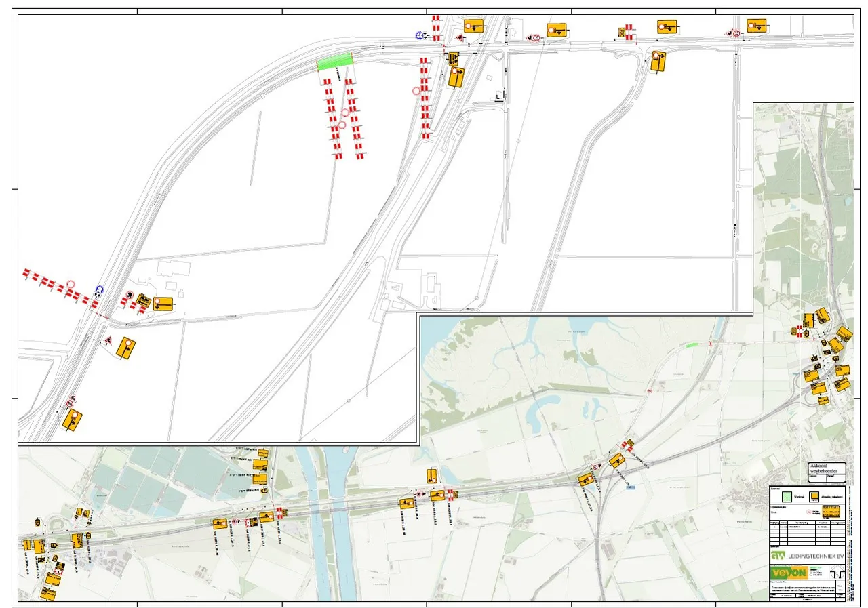
Task: Click the yellow detour sign at the far top-right road
Action: [x=756, y=26]
